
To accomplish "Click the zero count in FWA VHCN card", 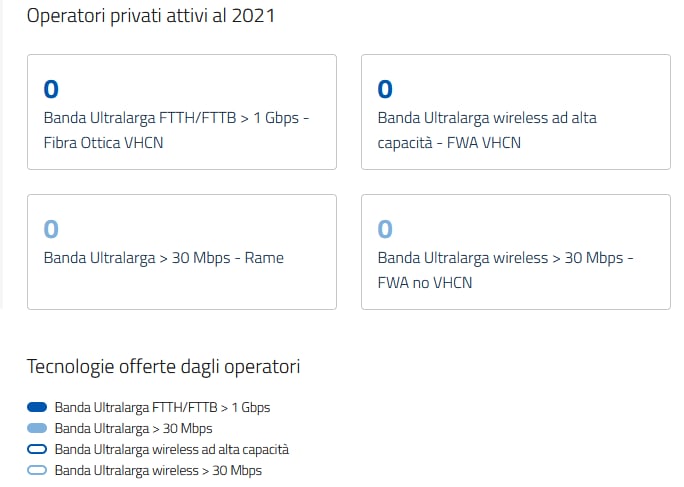I will pos(385,90).
